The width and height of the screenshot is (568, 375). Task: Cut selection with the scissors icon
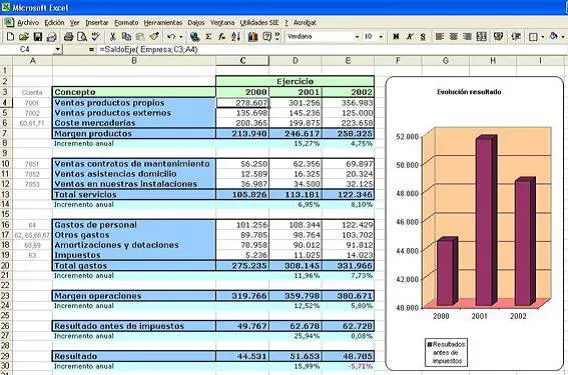[113, 37]
